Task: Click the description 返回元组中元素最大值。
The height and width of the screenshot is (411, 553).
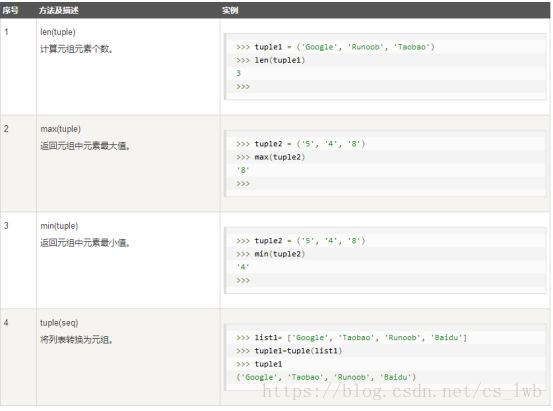Action: (x=85, y=146)
